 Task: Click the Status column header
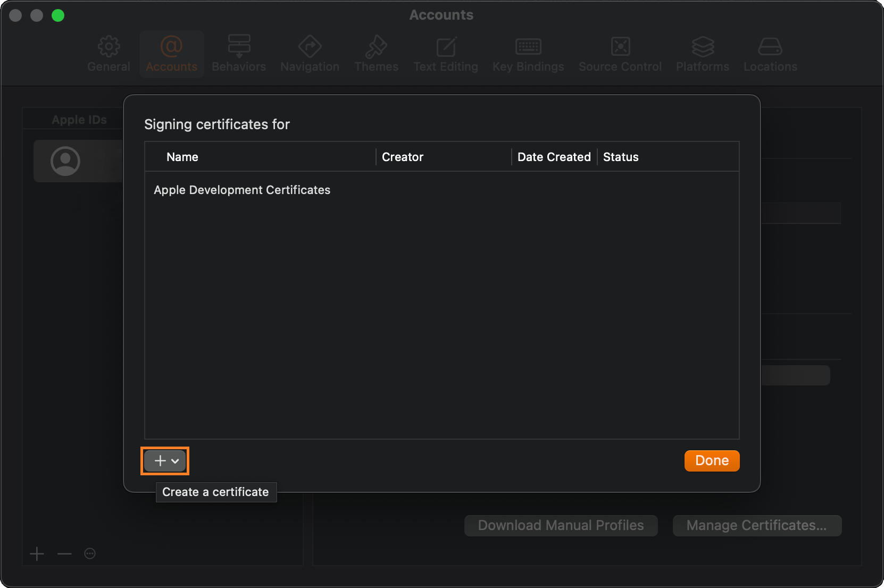tap(621, 157)
